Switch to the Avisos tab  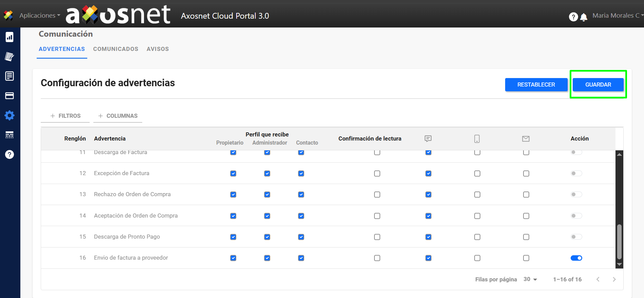[x=158, y=49]
